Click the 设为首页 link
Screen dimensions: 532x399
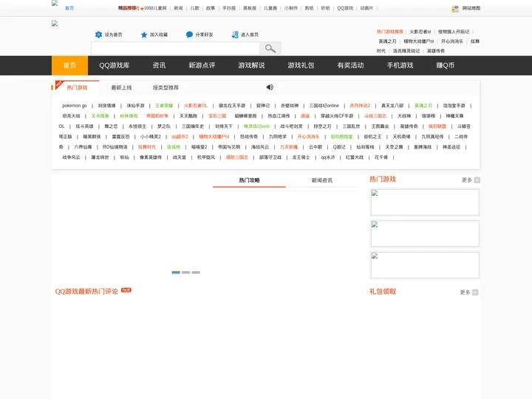pos(113,35)
